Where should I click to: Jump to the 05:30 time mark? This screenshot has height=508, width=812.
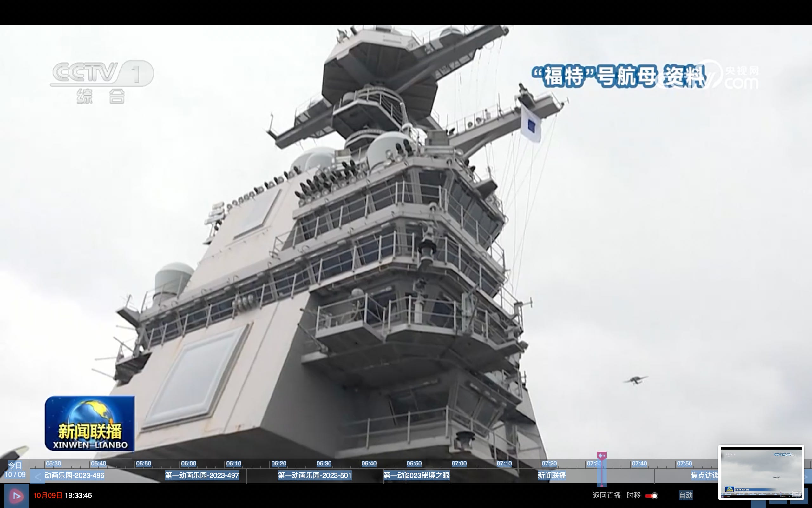click(x=53, y=463)
